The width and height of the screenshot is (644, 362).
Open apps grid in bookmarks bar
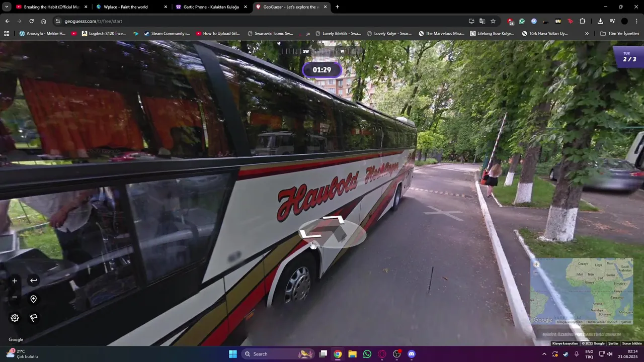click(x=7, y=34)
